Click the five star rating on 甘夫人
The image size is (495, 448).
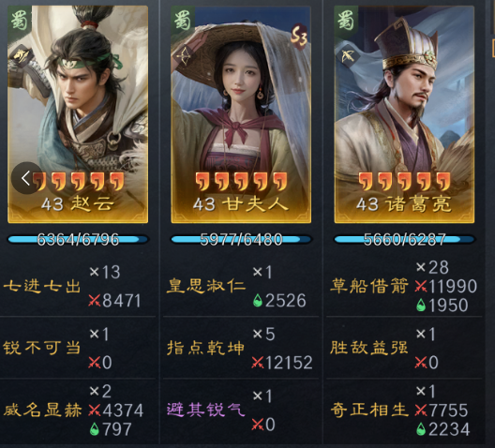pyautogui.click(x=241, y=182)
